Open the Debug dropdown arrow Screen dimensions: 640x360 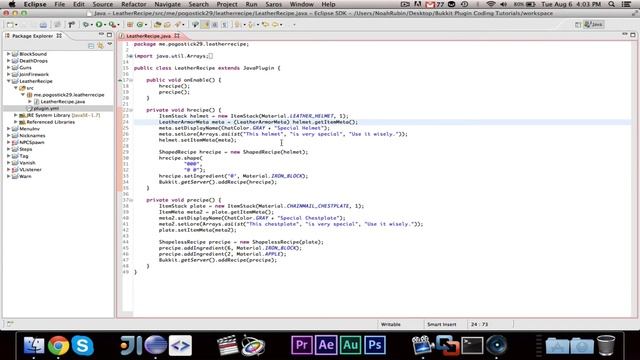tap(91, 24)
